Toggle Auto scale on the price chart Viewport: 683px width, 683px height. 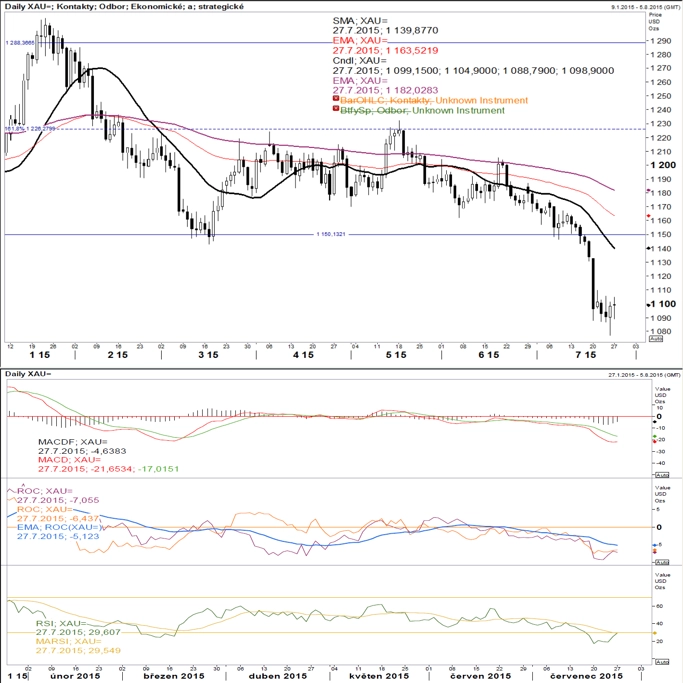coord(656,338)
